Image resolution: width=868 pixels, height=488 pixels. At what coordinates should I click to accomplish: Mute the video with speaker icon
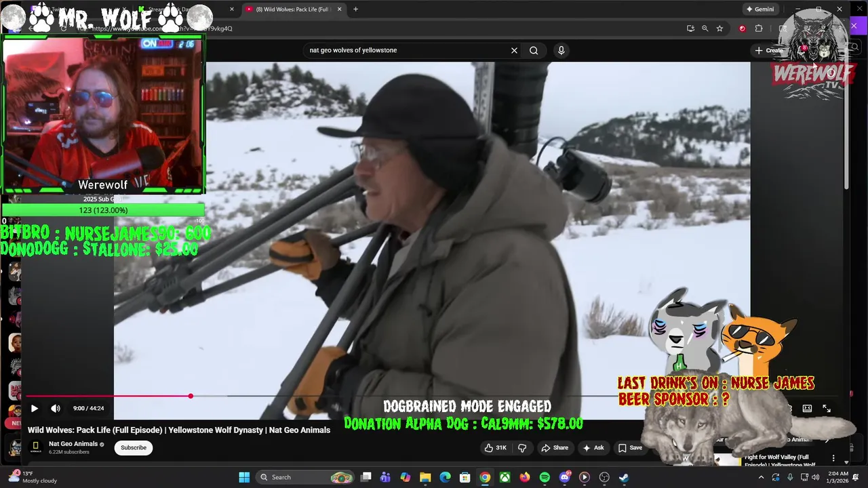[56, 408]
